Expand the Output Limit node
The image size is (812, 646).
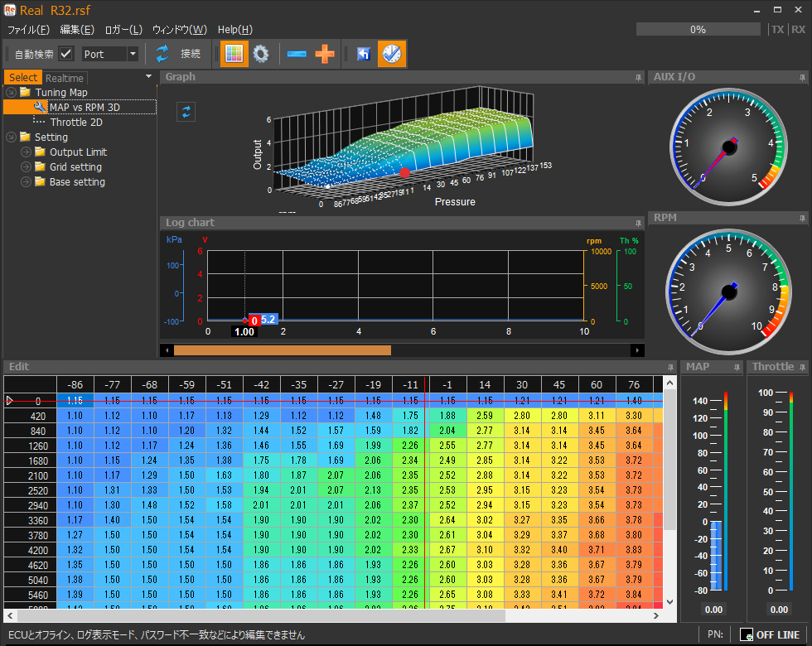pyautogui.click(x=26, y=152)
